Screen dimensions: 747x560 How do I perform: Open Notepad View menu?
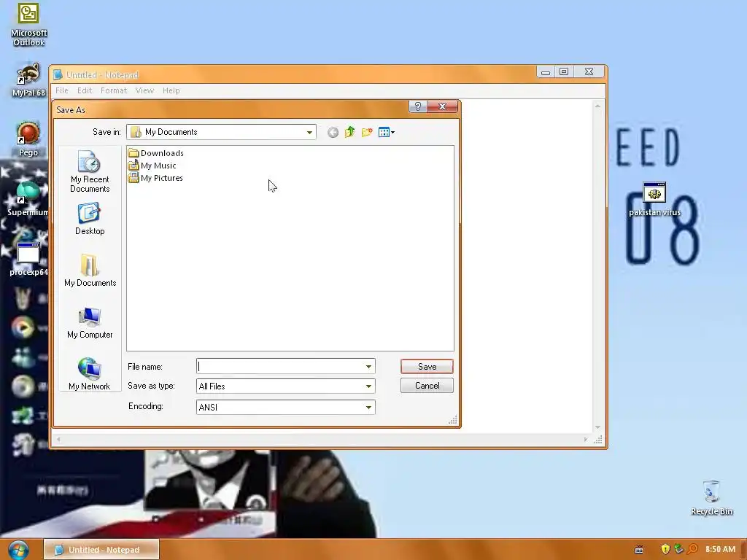click(144, 90)
